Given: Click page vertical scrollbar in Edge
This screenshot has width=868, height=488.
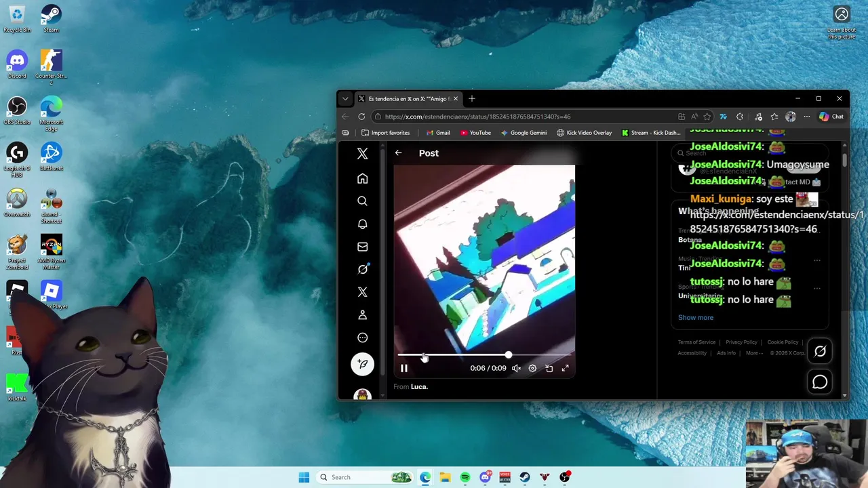Looking at the screenshot, I should point(844,159).
